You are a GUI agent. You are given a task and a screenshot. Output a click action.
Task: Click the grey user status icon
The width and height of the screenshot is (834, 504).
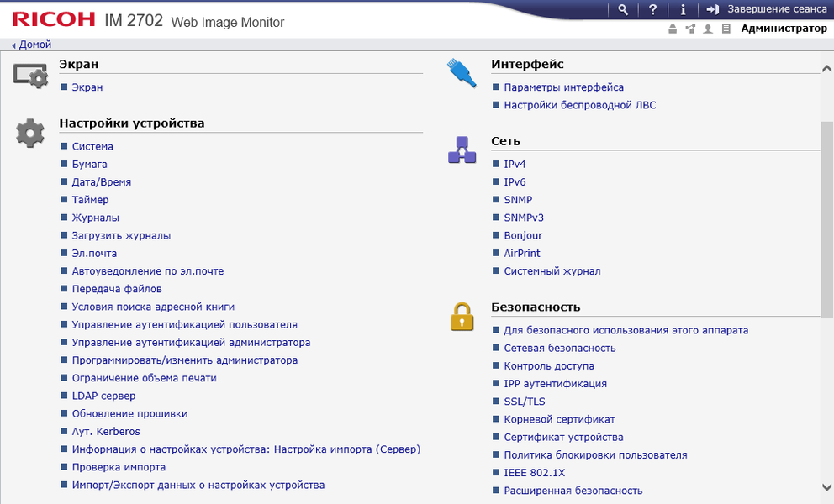708,29
